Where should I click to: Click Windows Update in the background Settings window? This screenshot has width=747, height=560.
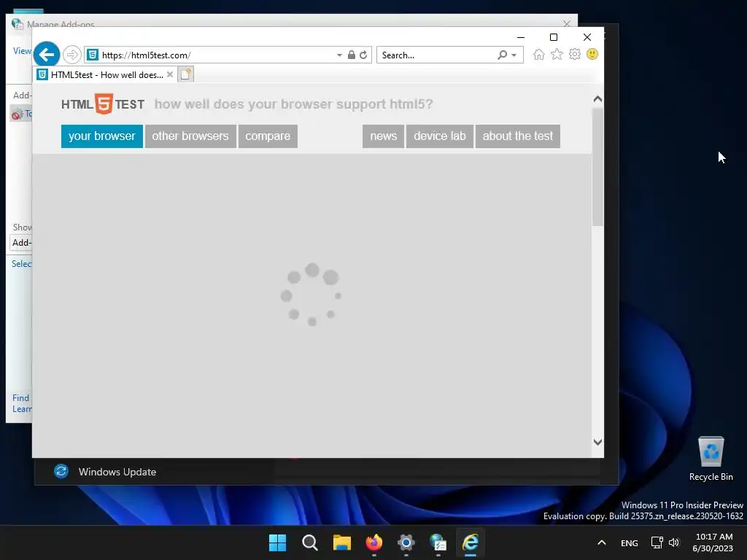click(117, 472)
